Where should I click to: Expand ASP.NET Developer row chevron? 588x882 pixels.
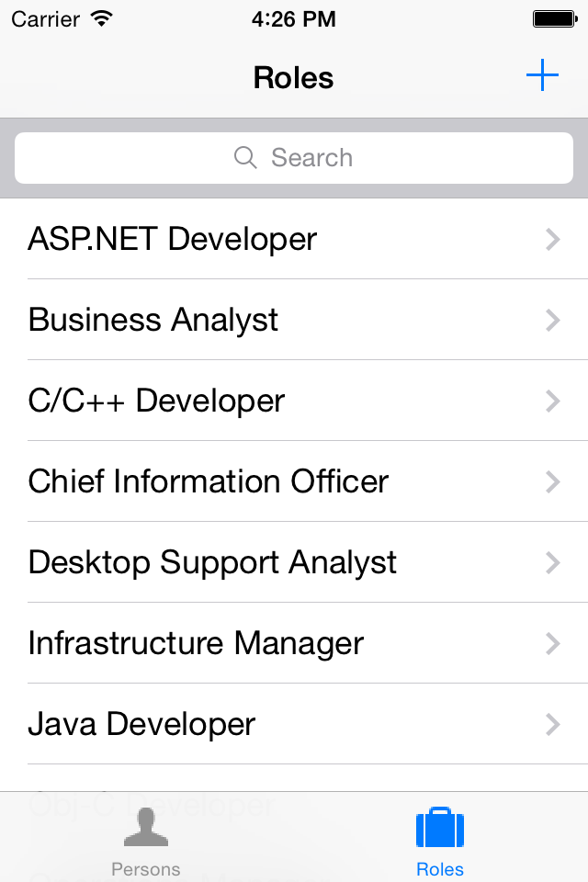coord(553,239)
